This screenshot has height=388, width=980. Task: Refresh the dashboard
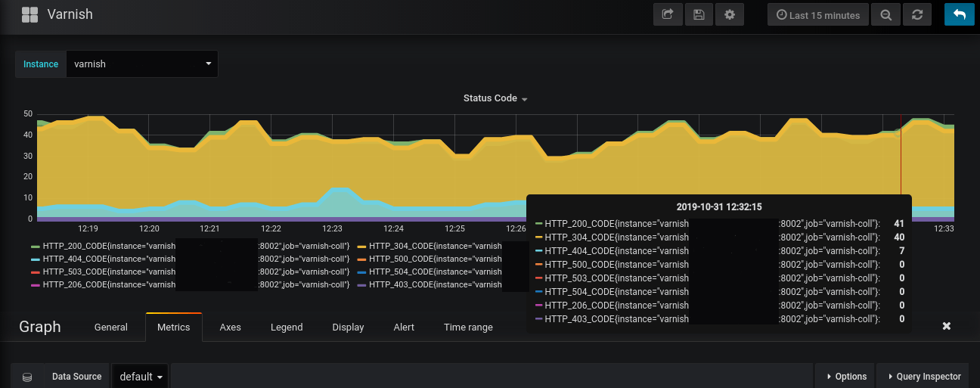coord(917,14)
